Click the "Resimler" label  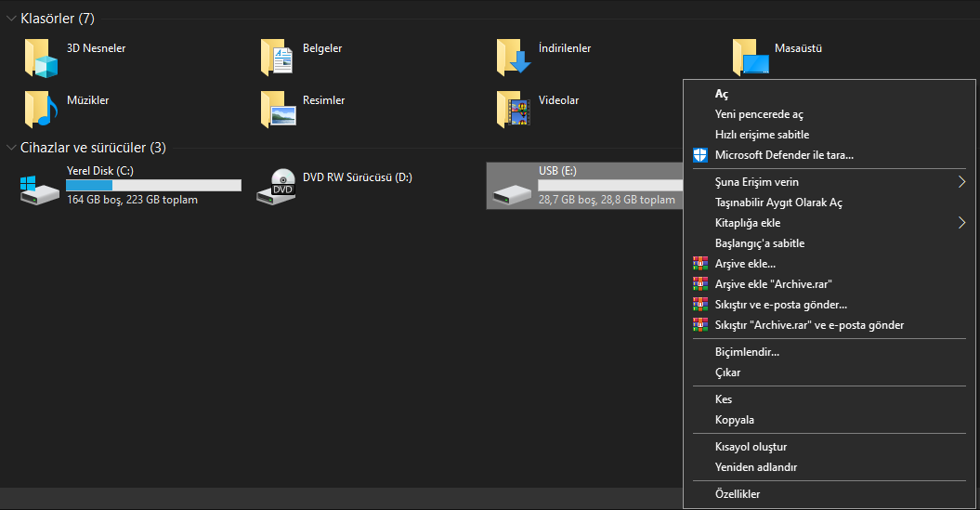click(x=324, y=100)
